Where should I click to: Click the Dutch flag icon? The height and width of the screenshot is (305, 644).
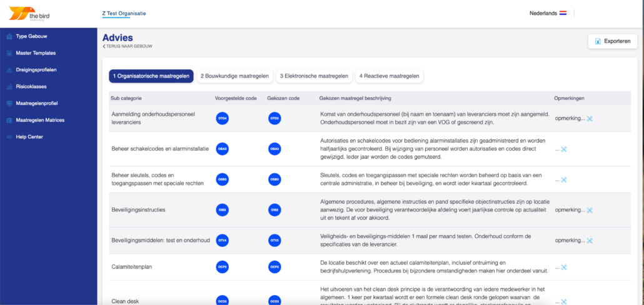click(563, 13)
